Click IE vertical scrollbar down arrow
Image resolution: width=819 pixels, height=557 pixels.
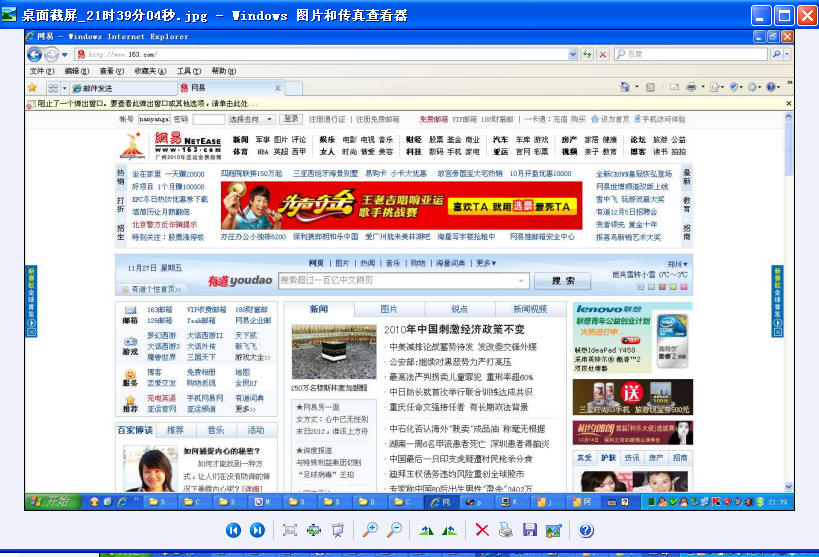788,487
